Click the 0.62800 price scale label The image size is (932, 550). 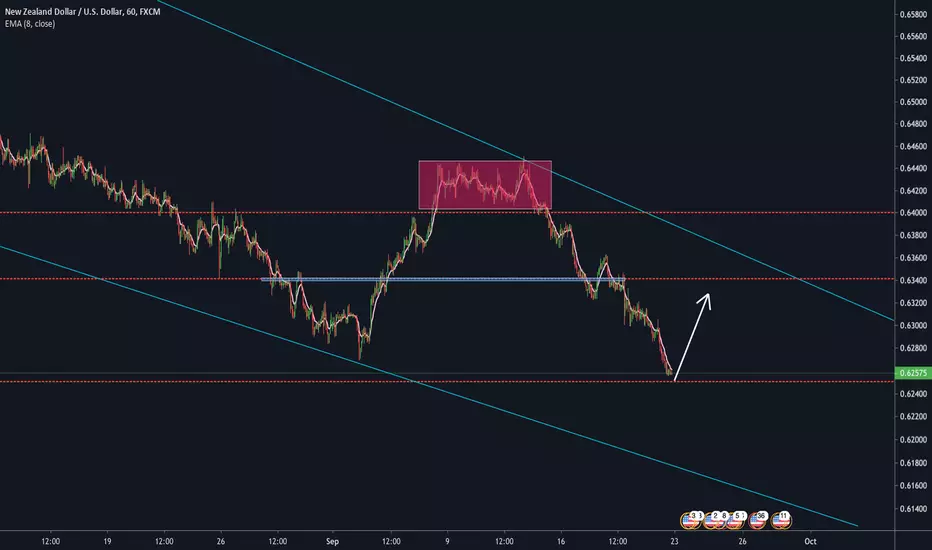point(913,348)
